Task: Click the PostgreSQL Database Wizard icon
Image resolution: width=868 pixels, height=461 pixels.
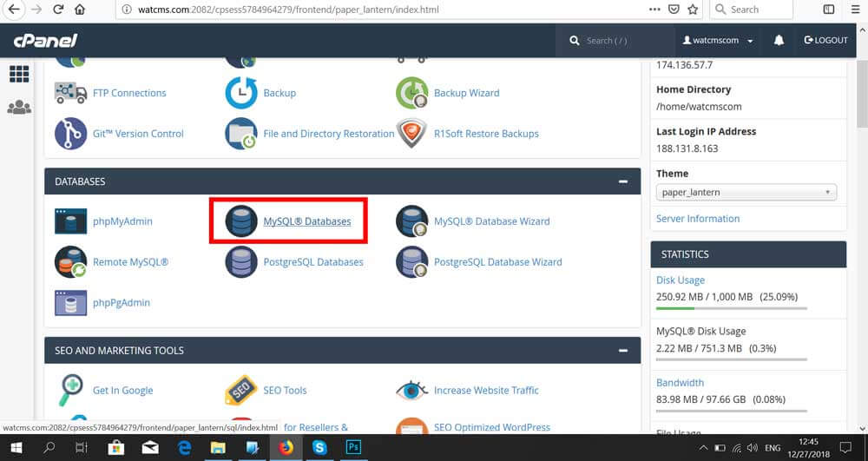Action: point(411,262)
